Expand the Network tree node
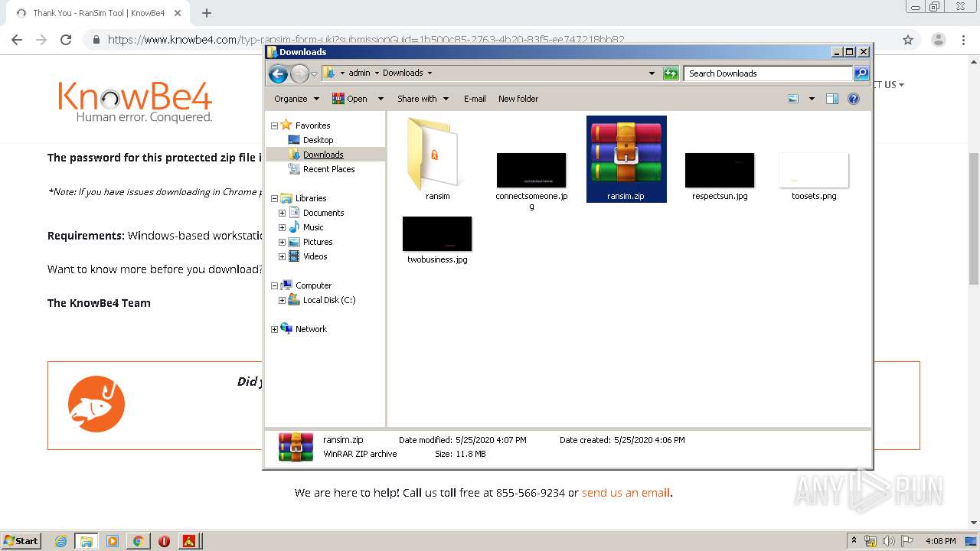Viewport: 980px width, 551px height. 274,329
